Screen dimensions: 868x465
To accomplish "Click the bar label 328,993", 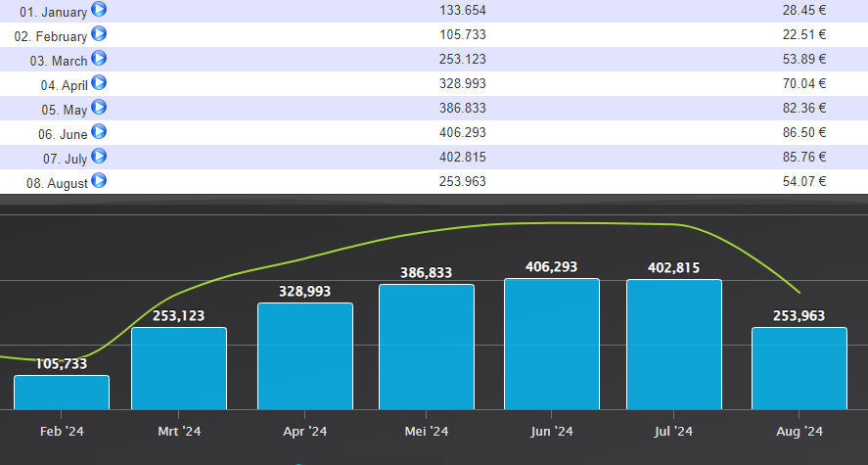I will click(305, 291).
